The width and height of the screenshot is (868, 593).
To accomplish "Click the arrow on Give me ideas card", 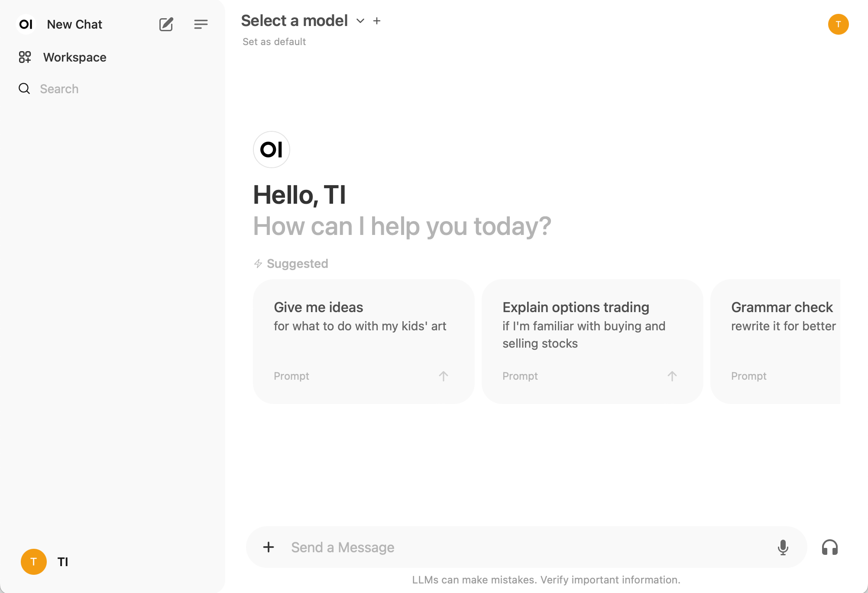I will 443,376.
